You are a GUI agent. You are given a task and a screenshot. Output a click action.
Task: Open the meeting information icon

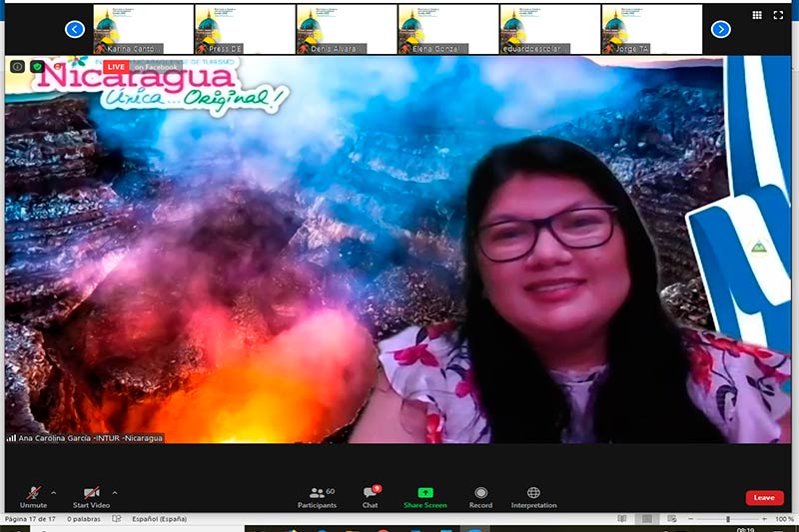[x=17, y=67]
